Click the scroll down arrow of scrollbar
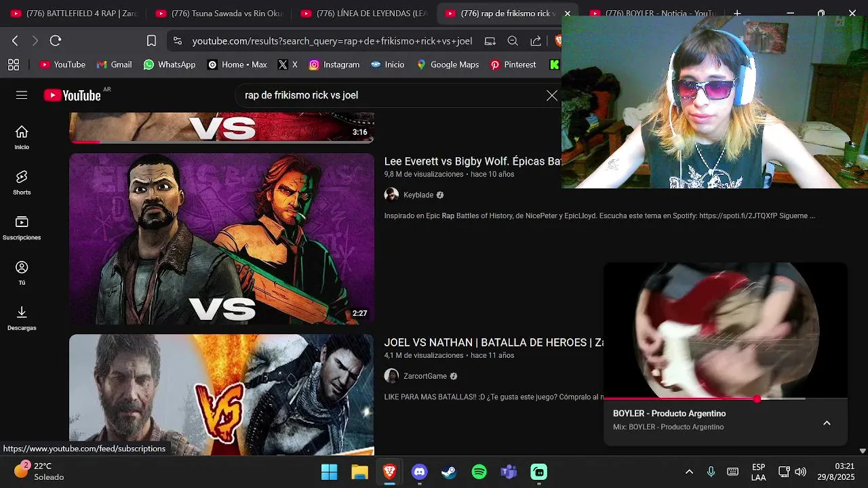The height and width of the screenshot is (488, 868). click(x=863, y=451)
